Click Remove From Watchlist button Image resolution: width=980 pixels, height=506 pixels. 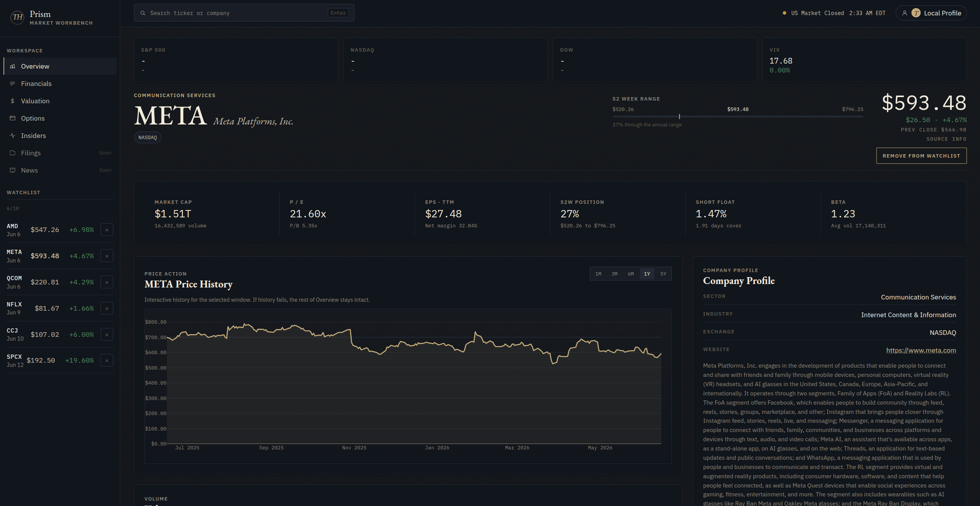click(921, 156)
